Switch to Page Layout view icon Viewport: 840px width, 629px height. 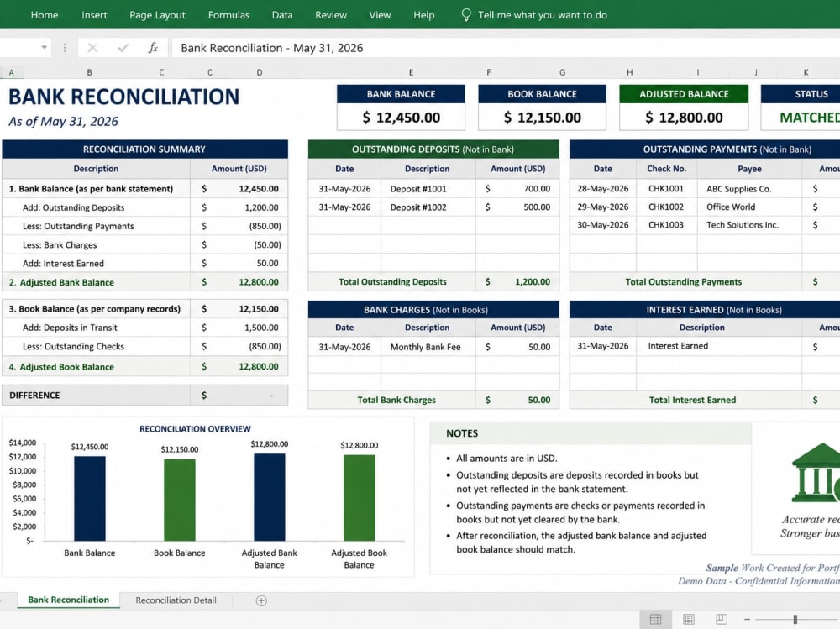click(x=689, y=620)
